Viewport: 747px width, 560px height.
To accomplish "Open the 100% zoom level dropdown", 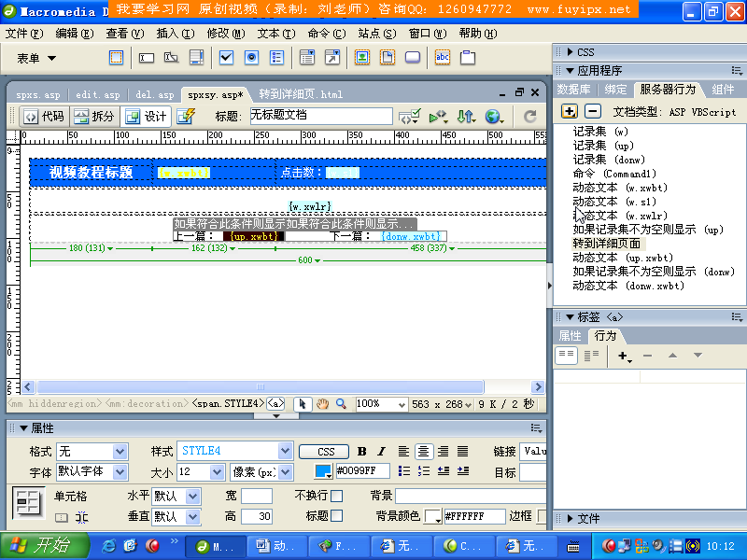I will (402, 404).
